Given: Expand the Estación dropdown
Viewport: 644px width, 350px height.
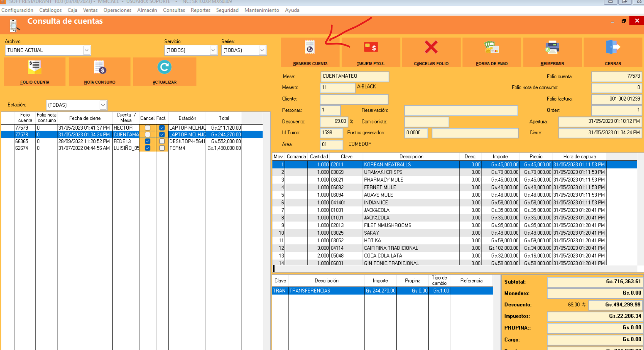Looking at the screenshot, I should click(103, 105).
